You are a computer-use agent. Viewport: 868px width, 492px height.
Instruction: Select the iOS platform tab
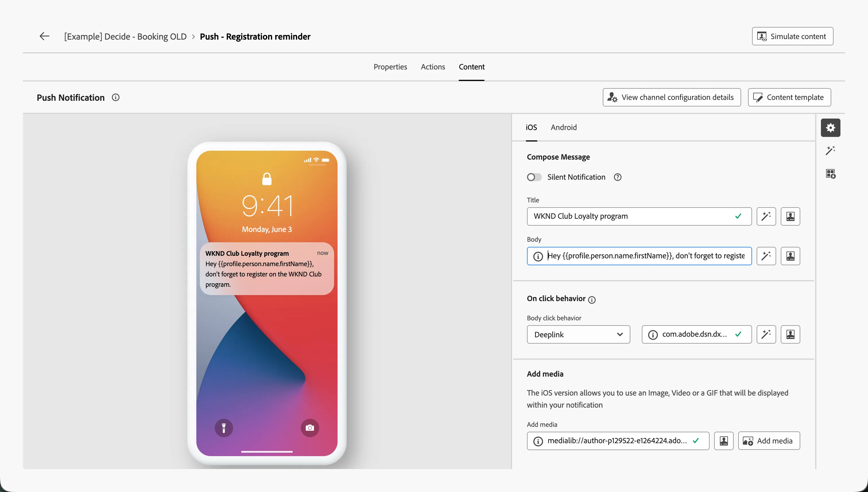point(531,127)
